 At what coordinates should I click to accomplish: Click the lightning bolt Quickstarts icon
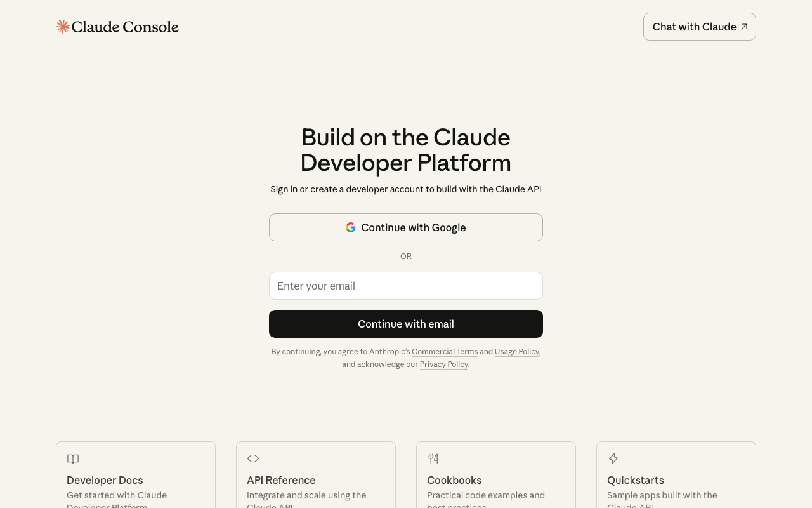(613, 458)
